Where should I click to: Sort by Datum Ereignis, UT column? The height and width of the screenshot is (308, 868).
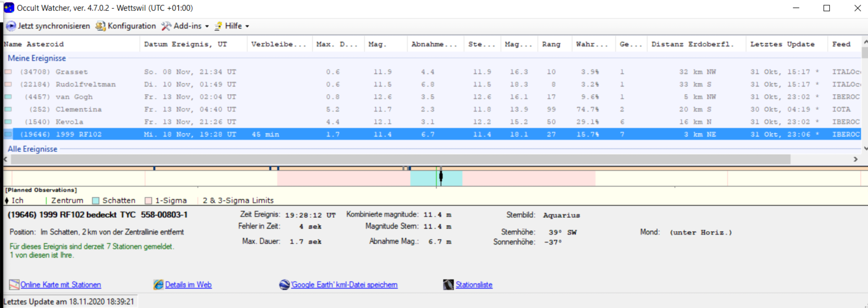click(x=185, y=44)
